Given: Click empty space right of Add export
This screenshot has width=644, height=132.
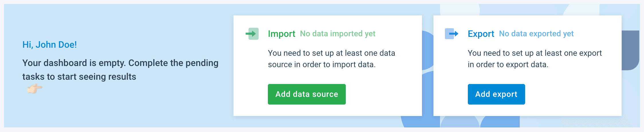Looking at the screenshot, I should click(573, 94).
